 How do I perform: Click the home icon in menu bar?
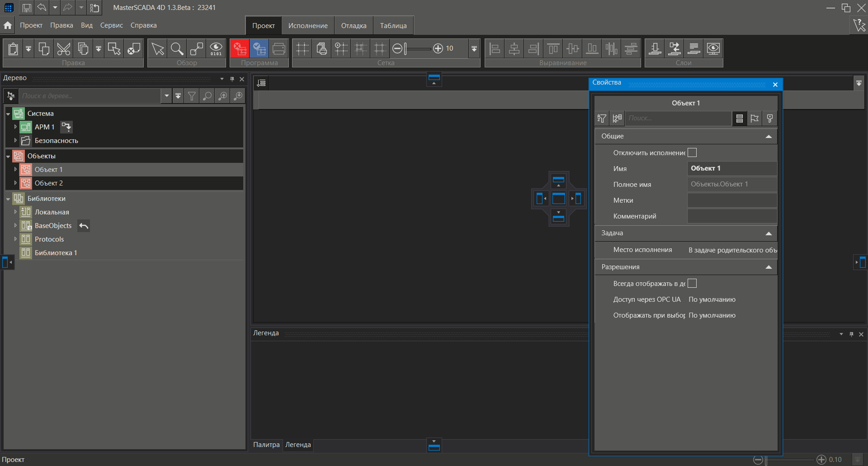tap(8, 25)
